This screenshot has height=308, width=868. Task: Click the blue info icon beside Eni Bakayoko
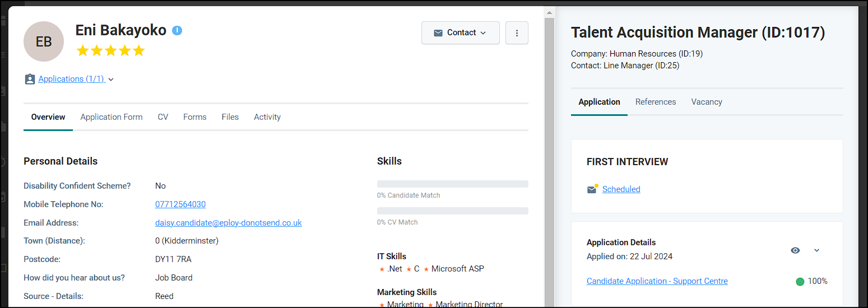[177, 30]
